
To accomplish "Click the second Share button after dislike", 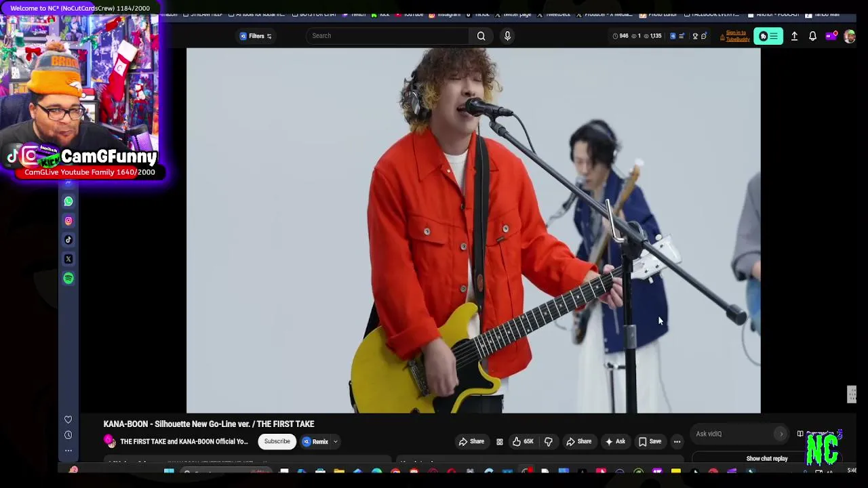I will click(578, 442).
